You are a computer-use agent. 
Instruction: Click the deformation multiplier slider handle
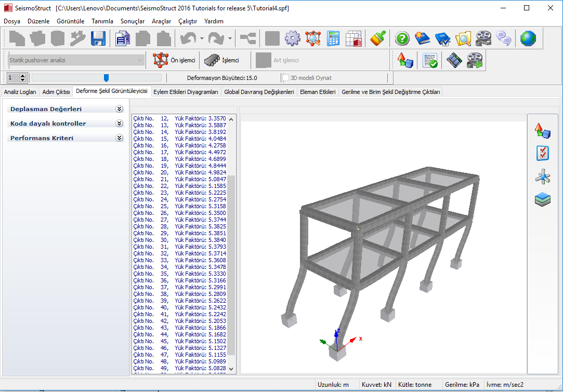tap(106, 78)
